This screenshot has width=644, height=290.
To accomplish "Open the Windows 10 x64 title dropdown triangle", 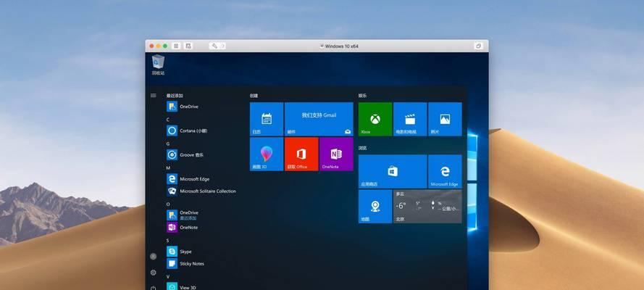I will pyautogui.click(x=322, y=46).
